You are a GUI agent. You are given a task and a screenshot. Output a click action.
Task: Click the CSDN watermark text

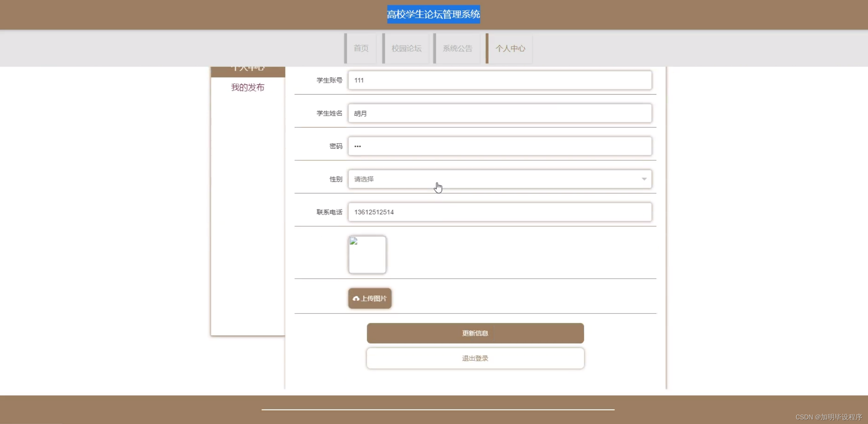tap(828, 417)
